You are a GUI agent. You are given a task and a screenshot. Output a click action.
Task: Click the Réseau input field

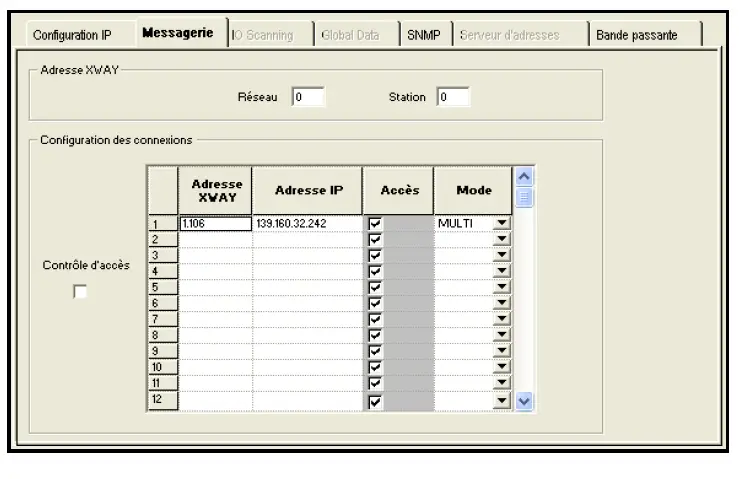[308, 97]
